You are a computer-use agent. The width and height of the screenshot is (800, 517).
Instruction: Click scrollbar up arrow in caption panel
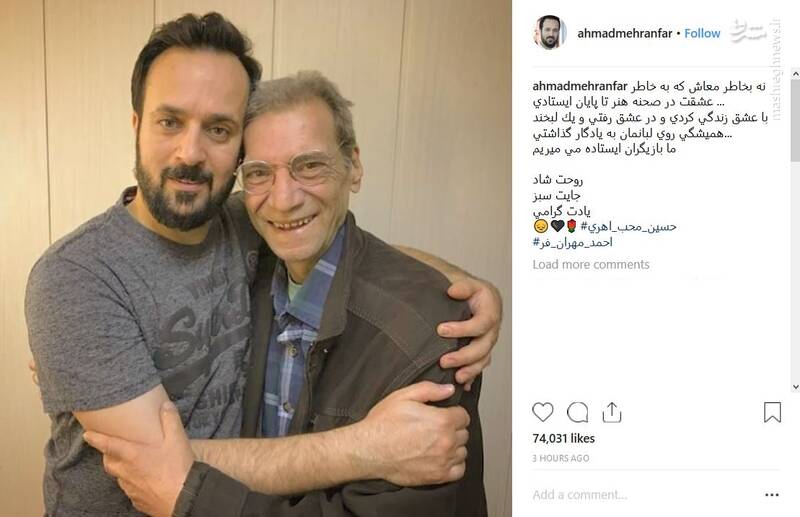tap(795, 74)
